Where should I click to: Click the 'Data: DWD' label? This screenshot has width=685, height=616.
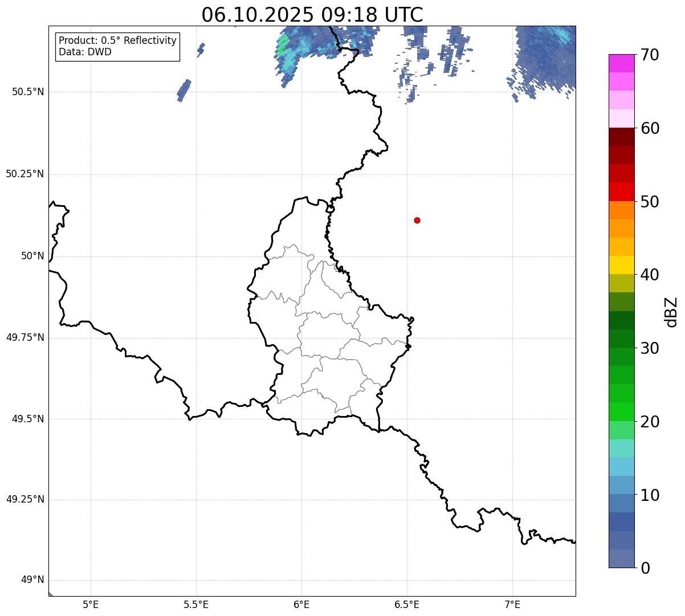click(85, 52)
